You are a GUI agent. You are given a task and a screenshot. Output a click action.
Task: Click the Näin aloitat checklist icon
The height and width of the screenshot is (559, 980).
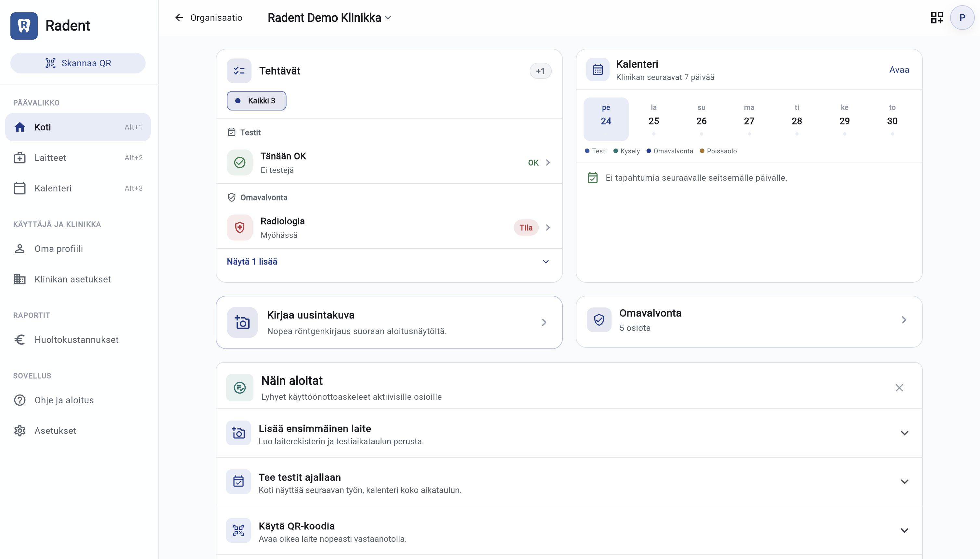tap(239, 388)
